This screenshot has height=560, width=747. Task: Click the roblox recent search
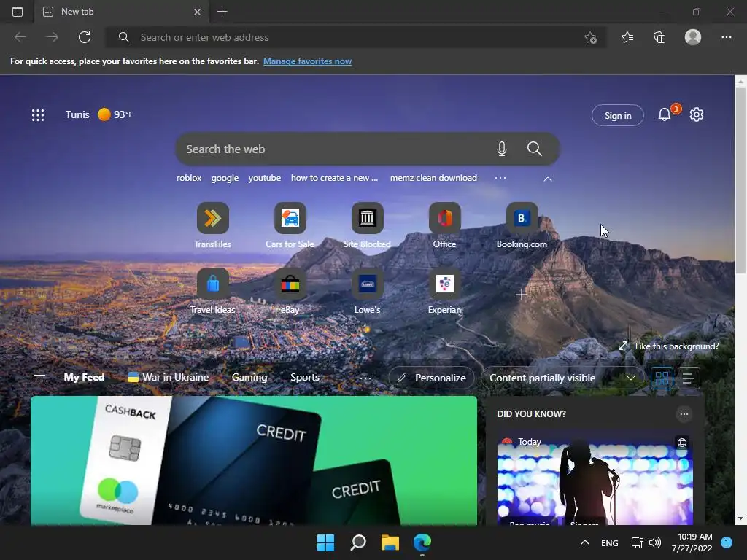[x=189, y=178]
